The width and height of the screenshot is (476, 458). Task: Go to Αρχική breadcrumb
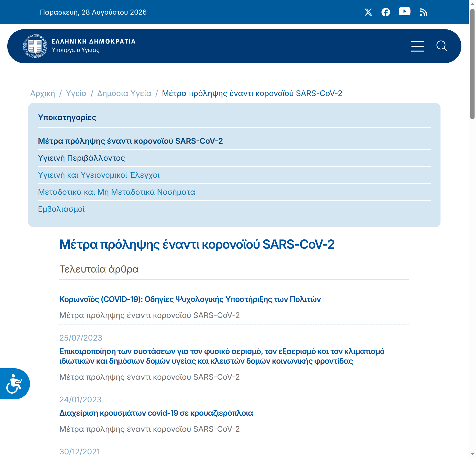43,93
